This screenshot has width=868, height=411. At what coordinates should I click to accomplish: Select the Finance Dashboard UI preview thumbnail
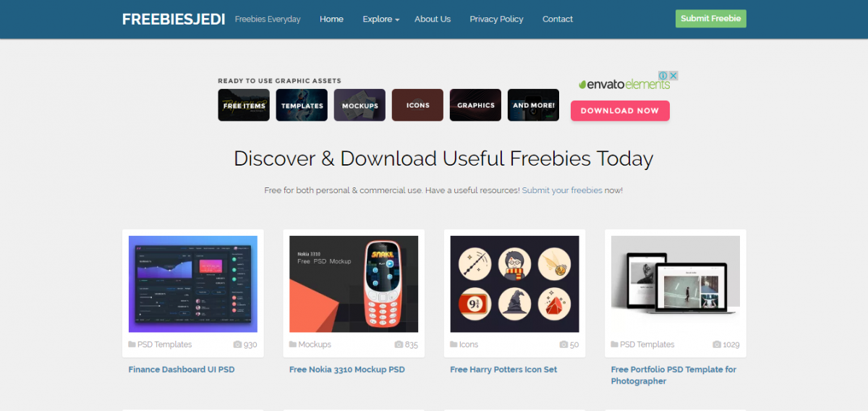click(x=193, y=284)
